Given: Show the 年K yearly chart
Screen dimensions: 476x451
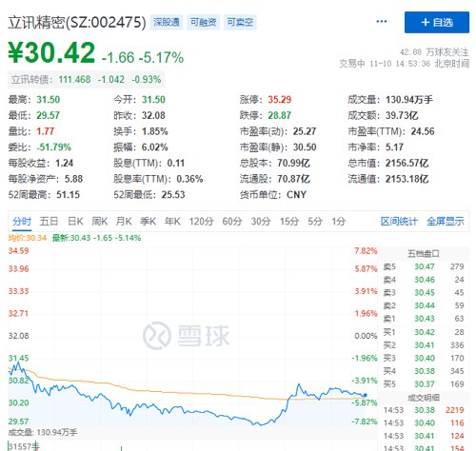Looking at the screenshot, I should pyautogui.click(x=172, y=221).
